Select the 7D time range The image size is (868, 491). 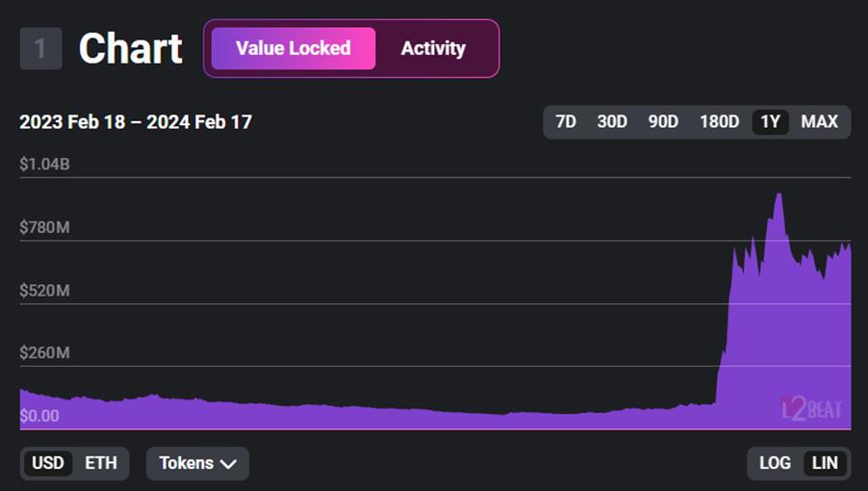coord(566,121)
